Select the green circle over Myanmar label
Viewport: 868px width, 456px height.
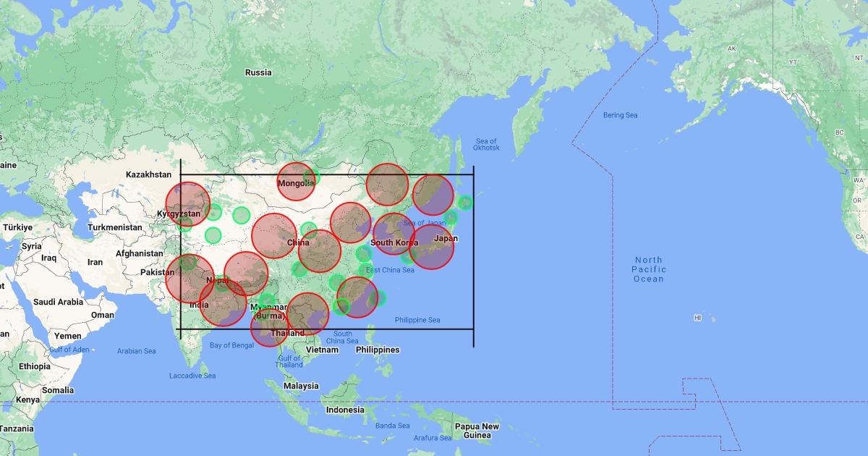tap(266, 301)
